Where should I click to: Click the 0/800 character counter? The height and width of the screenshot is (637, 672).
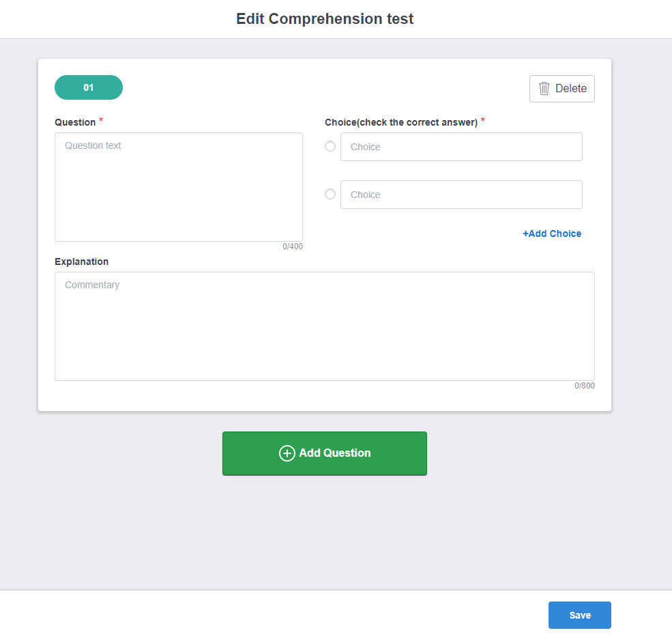coord(585,386)
